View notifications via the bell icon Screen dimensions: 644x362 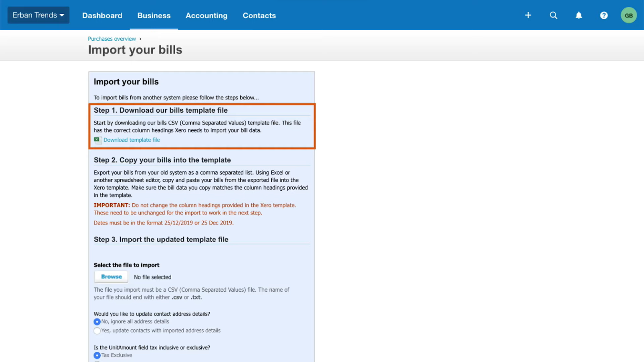[x=579, y=15]
